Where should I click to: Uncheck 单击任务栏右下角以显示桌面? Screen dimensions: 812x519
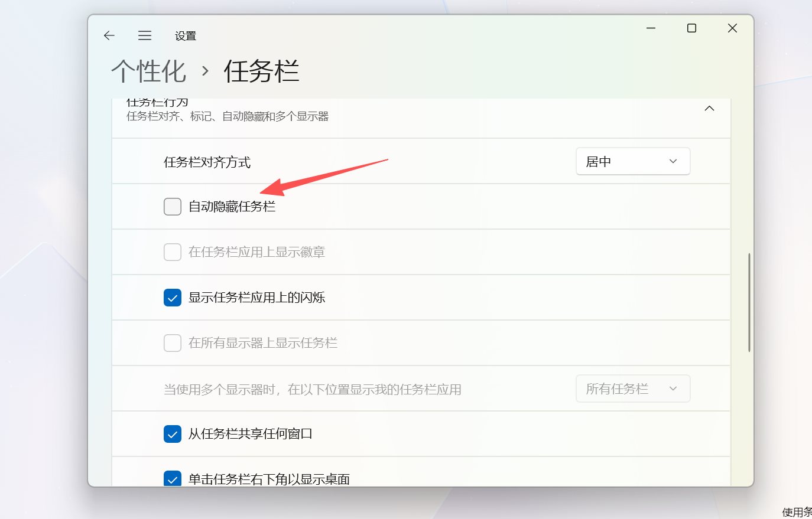pyautogui.click(x=173, y=478)
